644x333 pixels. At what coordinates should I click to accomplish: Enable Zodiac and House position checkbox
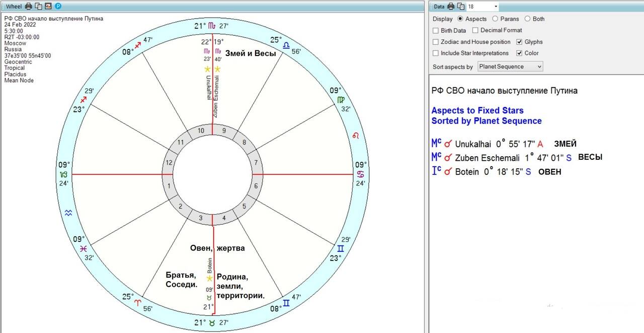436,42
